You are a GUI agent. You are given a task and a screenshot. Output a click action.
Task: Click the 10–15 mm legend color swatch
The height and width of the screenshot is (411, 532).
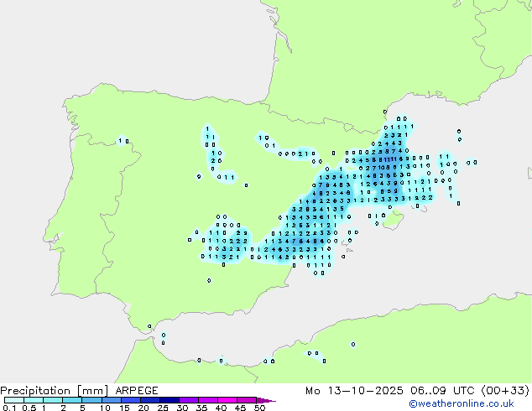(x=112, y=400)
